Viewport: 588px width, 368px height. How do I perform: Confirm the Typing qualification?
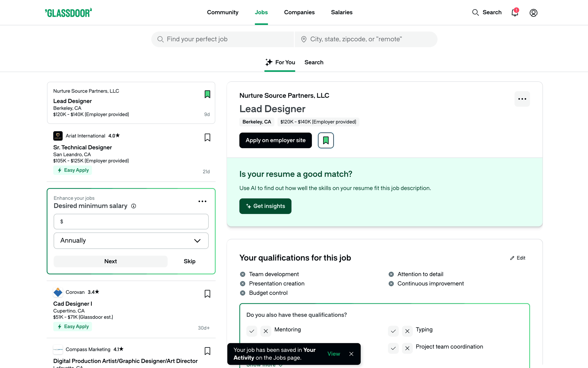[393, 331]
